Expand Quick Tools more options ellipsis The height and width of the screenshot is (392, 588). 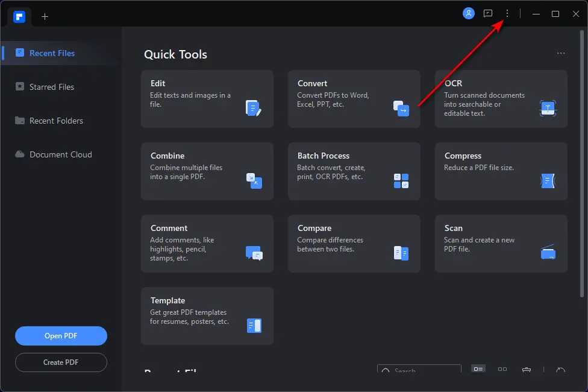click(561, 54)
